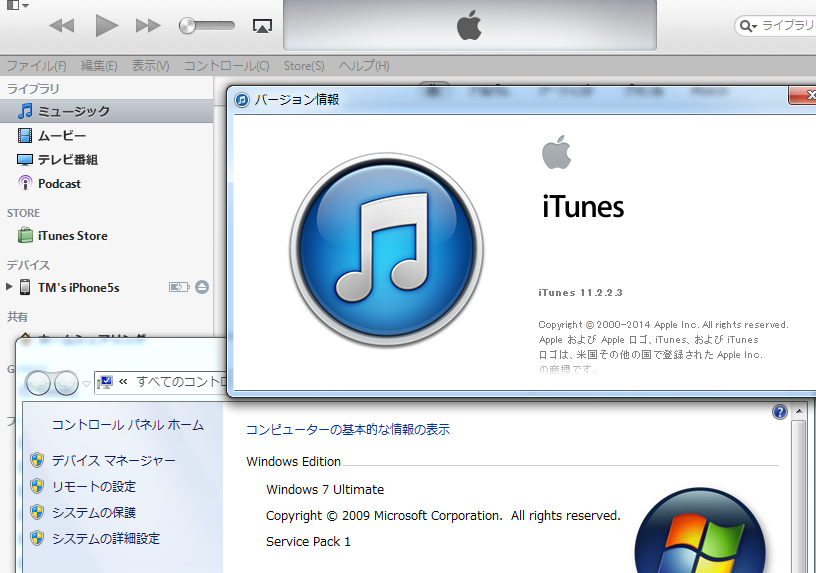Viewport: 816px width, 573px height.
Task: Click the Apple logo in the status display
Action: click(x=469, y=26)
